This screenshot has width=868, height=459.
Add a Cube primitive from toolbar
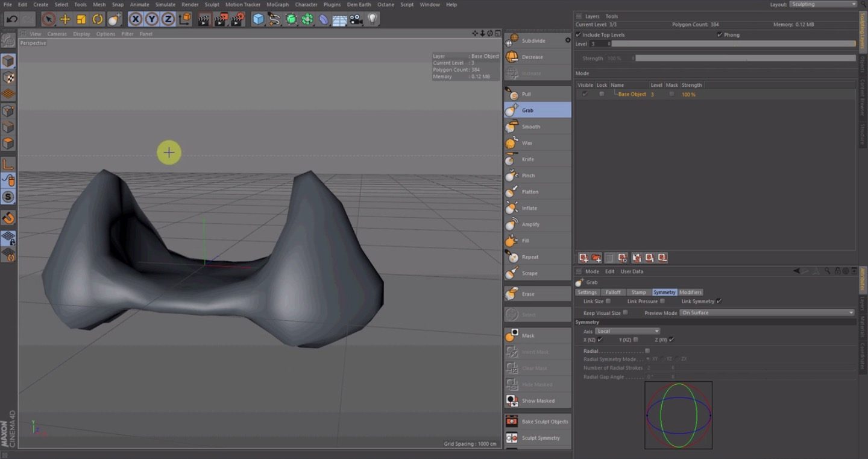click(259, 19)
